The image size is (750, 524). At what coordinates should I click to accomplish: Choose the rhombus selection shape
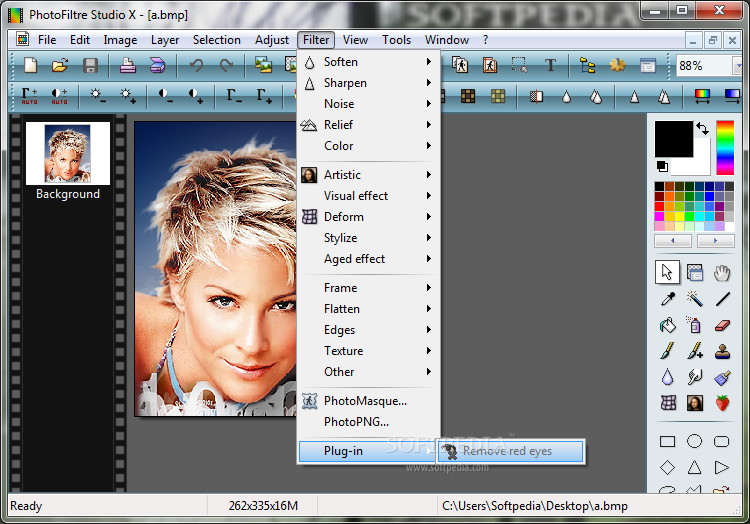[x=668, y=467]
